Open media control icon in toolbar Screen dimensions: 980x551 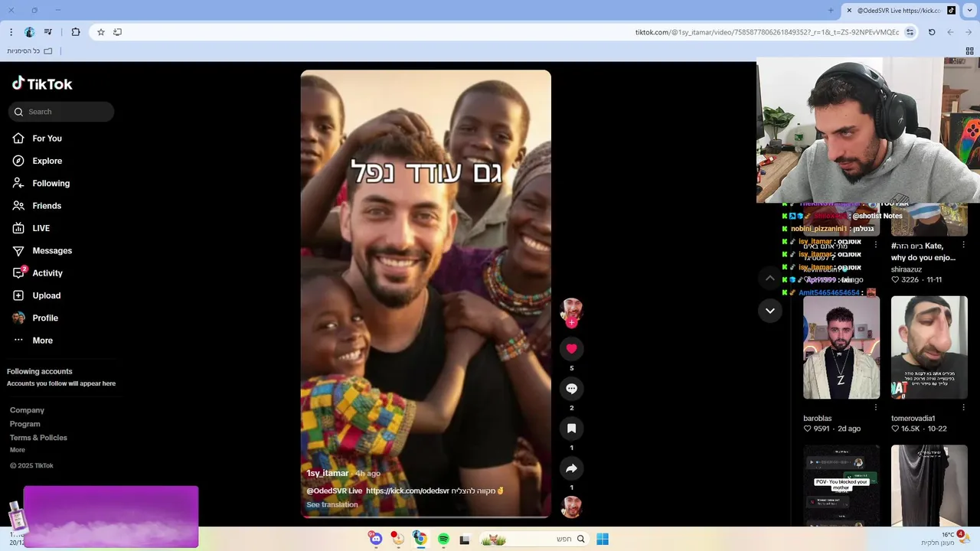tap(49, 32)
